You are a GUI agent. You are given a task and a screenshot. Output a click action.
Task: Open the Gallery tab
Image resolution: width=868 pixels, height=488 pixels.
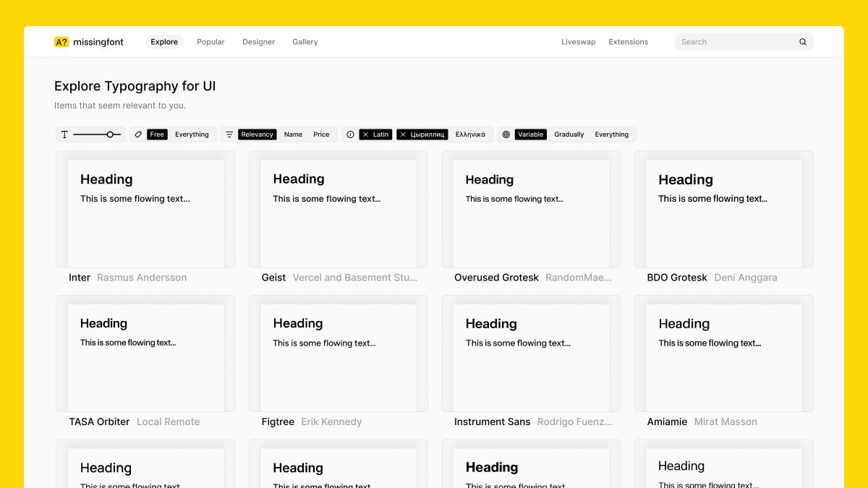[x=305, y=42]
